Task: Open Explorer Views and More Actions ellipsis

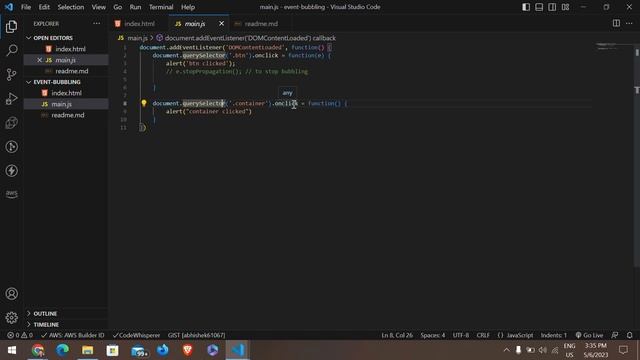Action: [96, 24]
